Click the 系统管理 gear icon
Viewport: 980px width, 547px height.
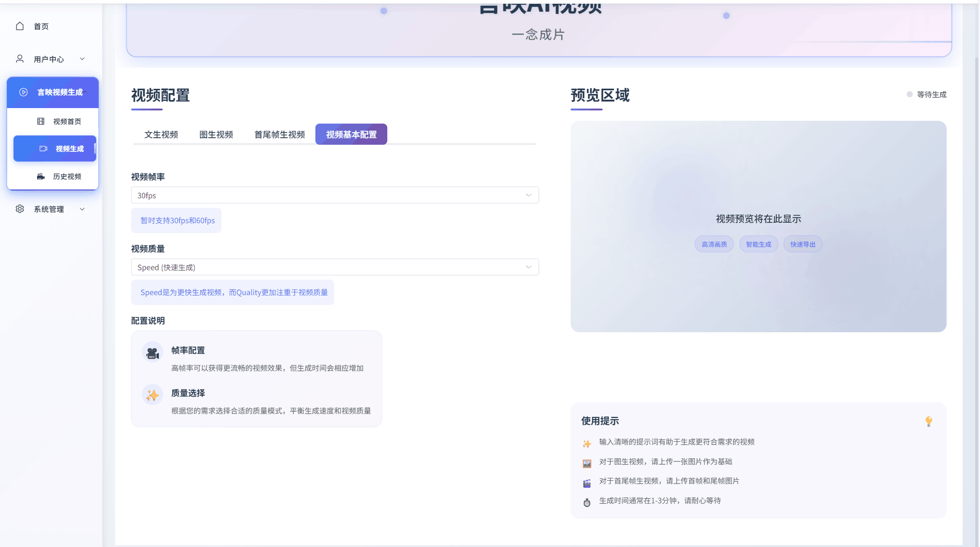point(20,209)
